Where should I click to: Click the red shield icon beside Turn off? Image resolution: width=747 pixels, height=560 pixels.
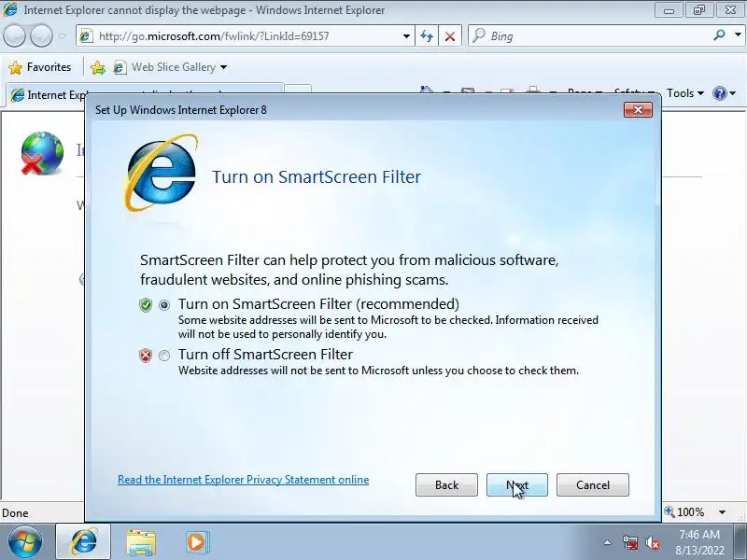[x=146, y=356]
